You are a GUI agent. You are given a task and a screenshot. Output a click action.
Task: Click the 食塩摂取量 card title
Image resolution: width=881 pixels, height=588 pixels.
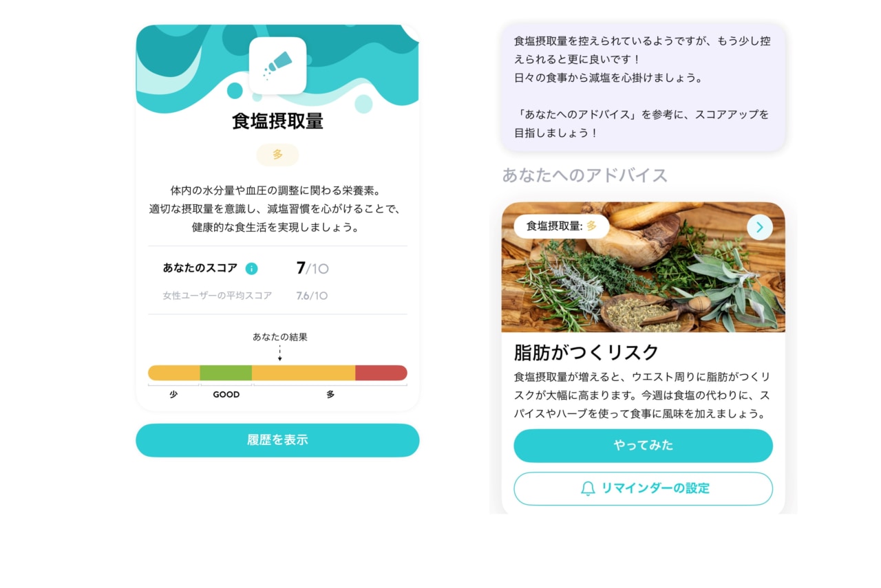(x=277, y=121)
